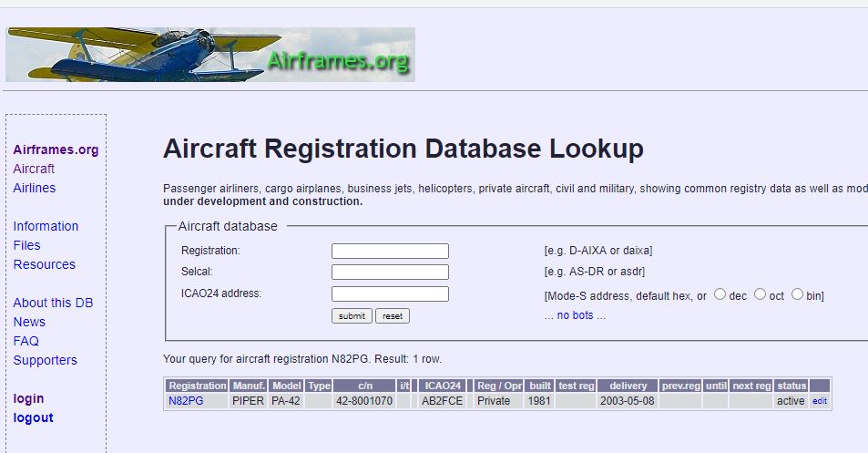Viewport: 868px width, 453px height.
Task: Click the PA-42 model cell
Action: point(287,401)
